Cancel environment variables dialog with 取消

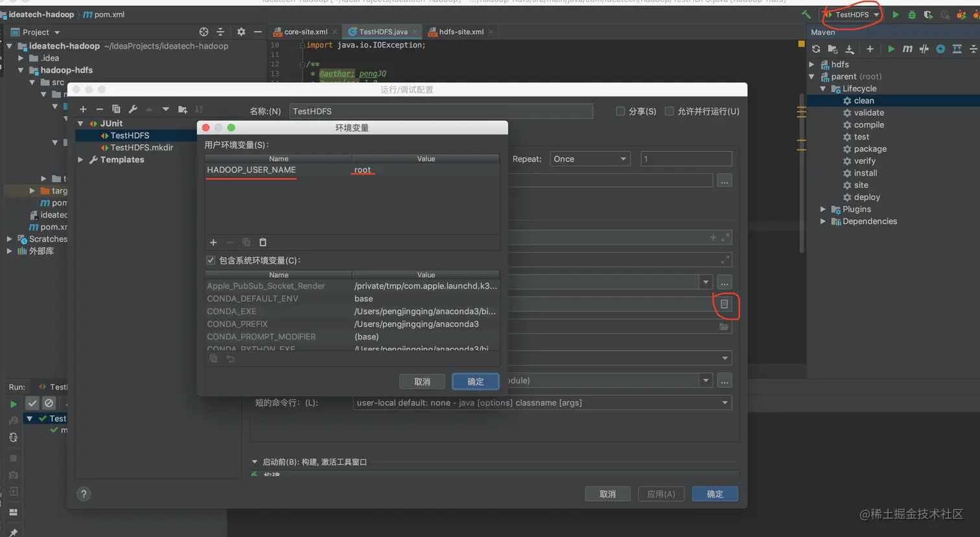tap(422, 382)
